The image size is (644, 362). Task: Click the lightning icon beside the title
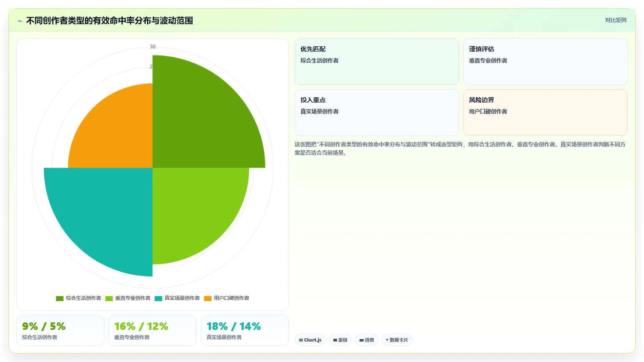20,21
